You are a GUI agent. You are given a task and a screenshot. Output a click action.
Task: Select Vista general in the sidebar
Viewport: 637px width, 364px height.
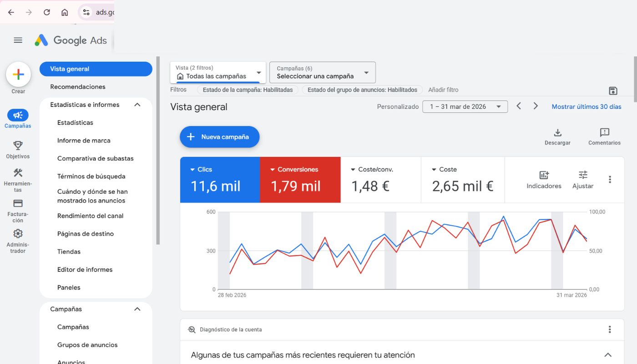tap(96, 69)
